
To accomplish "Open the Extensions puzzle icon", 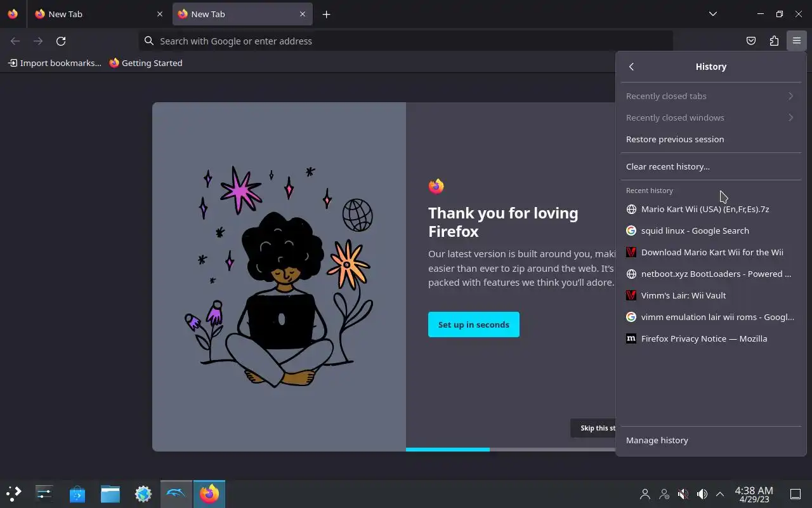I will coord(774,41).
